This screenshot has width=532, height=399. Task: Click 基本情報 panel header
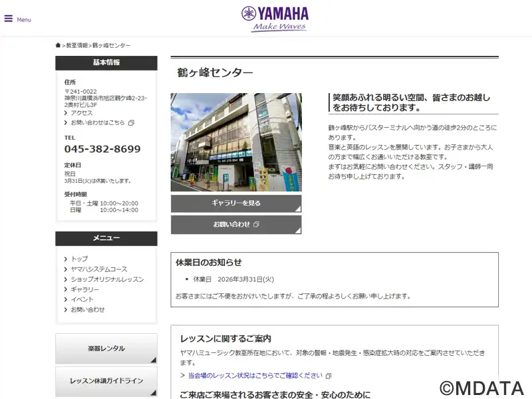[x=106, y=63]
